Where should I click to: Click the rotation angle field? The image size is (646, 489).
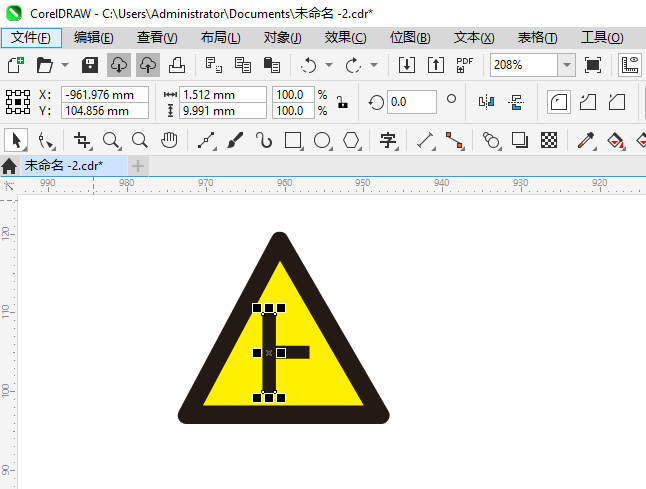[x=411, y=102]
